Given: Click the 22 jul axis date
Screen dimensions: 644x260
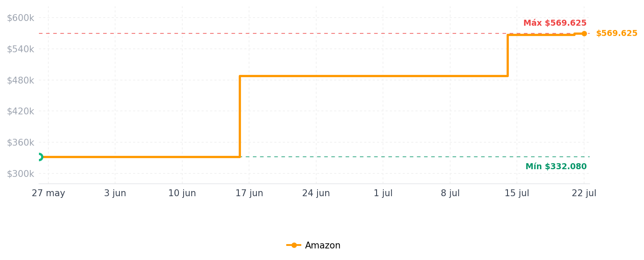Looking at the screenshot, I should [584, 193].
